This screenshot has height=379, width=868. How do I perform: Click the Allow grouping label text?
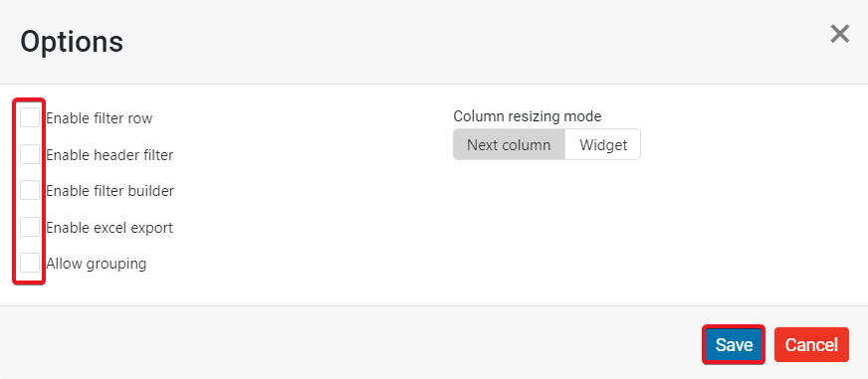pyautogui.click(x=97, y=264)
